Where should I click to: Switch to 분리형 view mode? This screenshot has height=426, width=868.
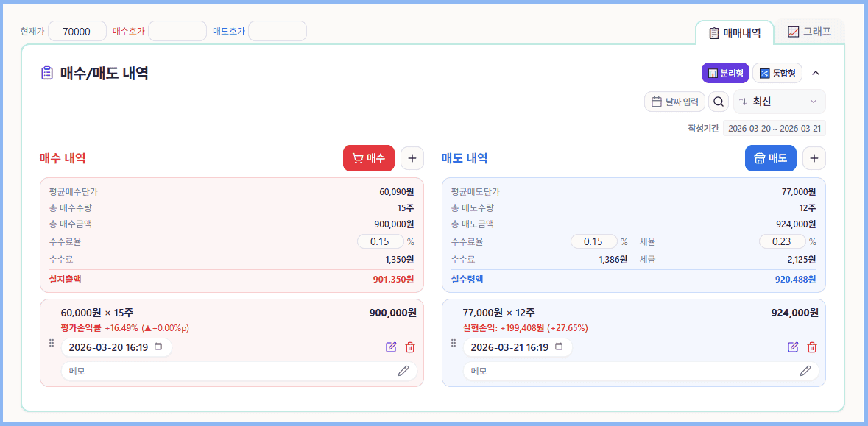click(724, 73)
